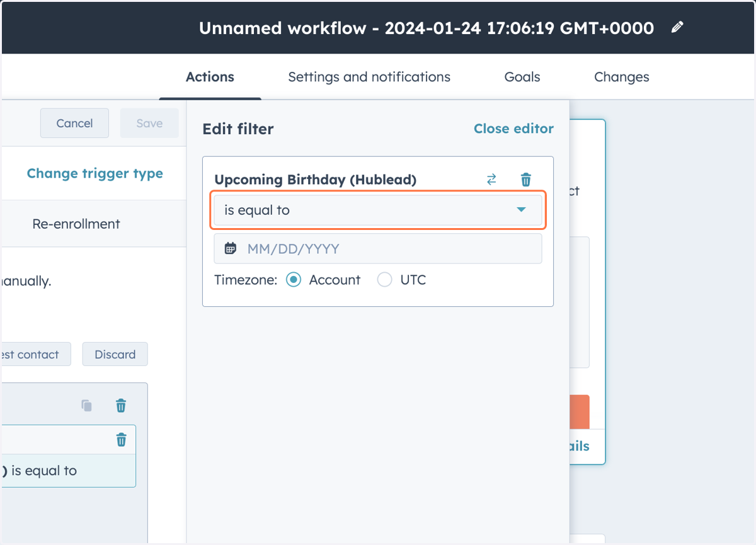Screen dimensions: 756x545
Task: Go to the Goals tab
Action: 522,77
